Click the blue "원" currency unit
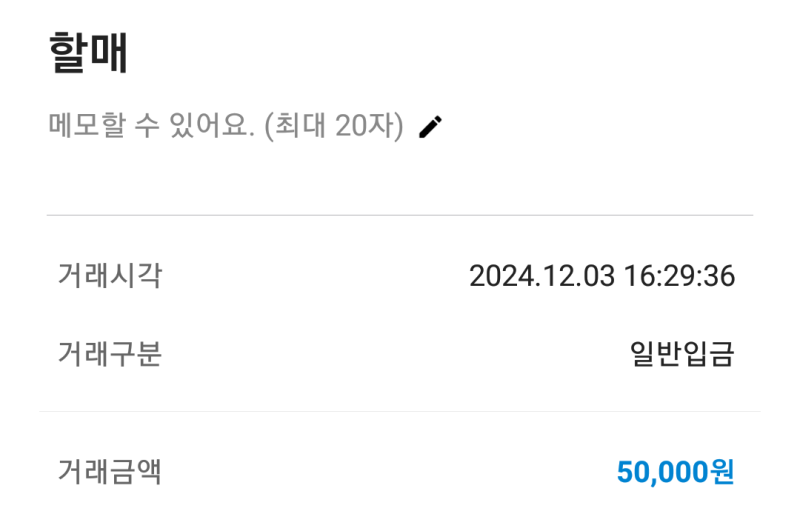The image size is (800, 511). pyautogui.click(x=721, y=472)
